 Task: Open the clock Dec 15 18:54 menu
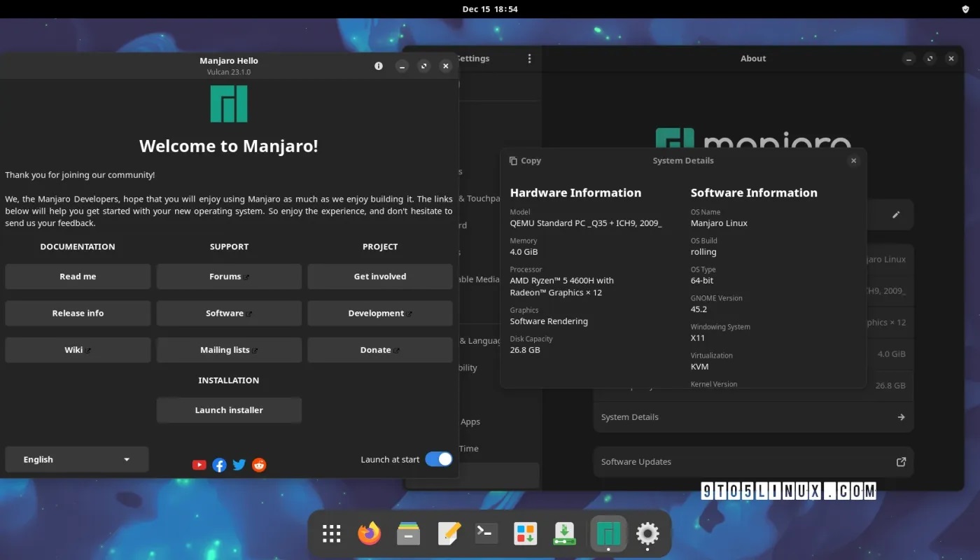pyautogui.click(x=490, y=9)
